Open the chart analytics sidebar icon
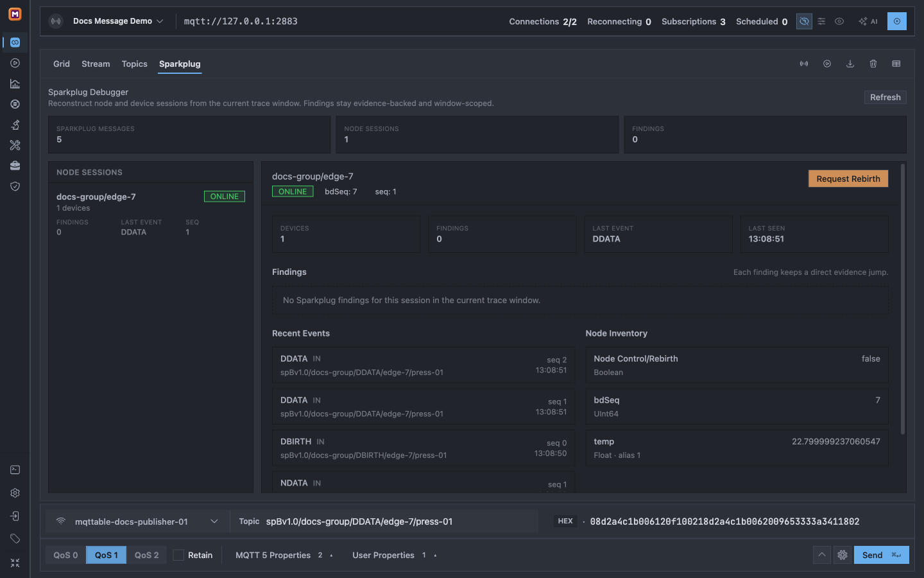 coord(15,83)
